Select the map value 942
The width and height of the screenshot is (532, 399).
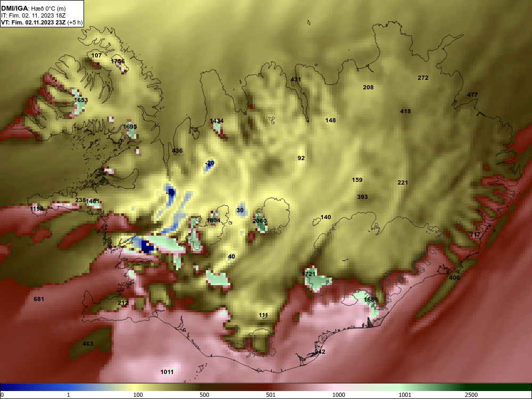320,352
